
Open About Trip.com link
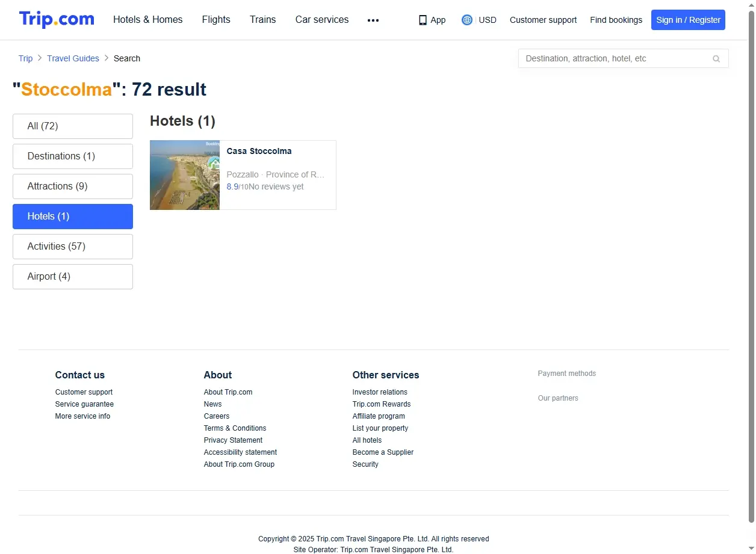(228, 392)
